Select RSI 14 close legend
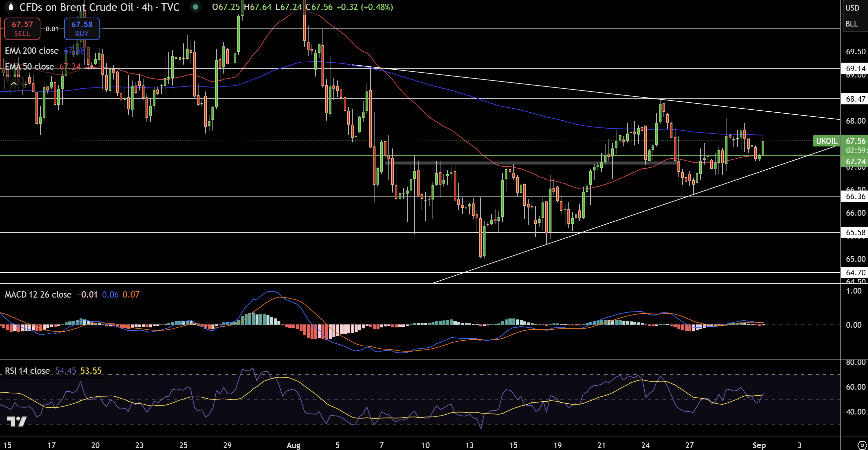 coord(27,371)
